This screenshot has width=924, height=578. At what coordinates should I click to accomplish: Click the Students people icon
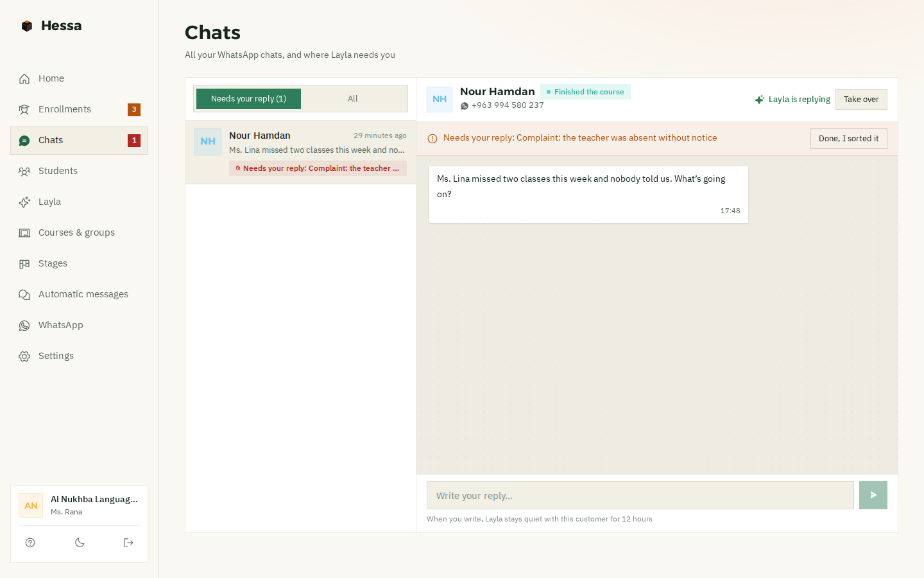(24, 171)
